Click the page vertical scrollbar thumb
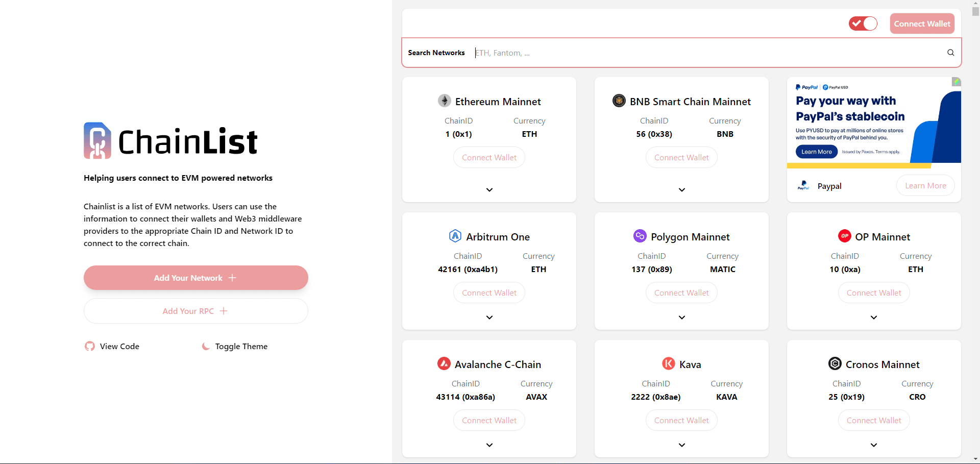The width and height of the screenshot is (980, 464). (x=976, y=11)
